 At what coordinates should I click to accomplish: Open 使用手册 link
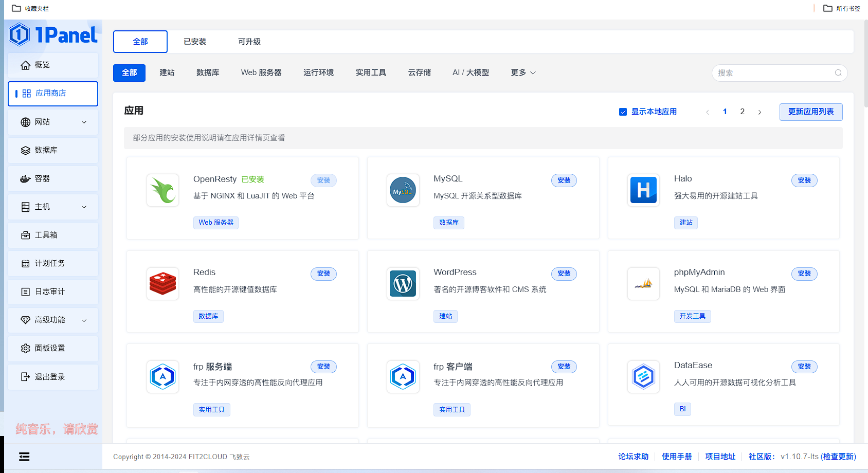tap(677, 457)
